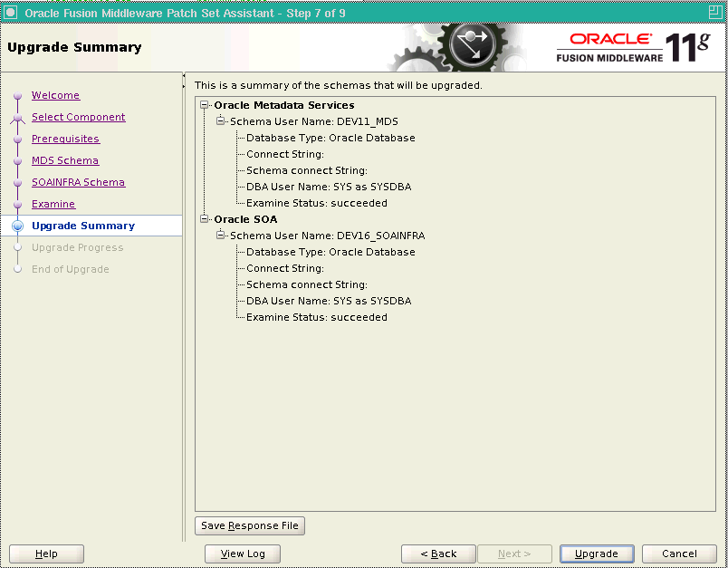Select Schema connect String row under DEV11_MDS

point(307,170)
